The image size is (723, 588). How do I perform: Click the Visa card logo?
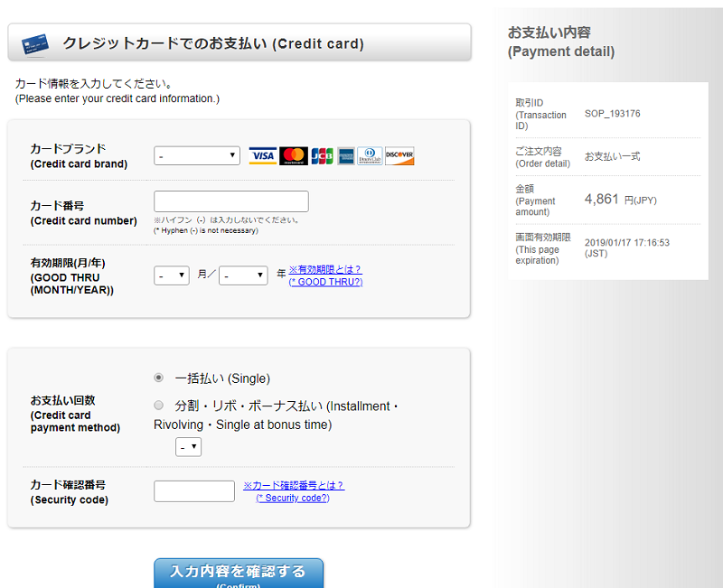262,156
